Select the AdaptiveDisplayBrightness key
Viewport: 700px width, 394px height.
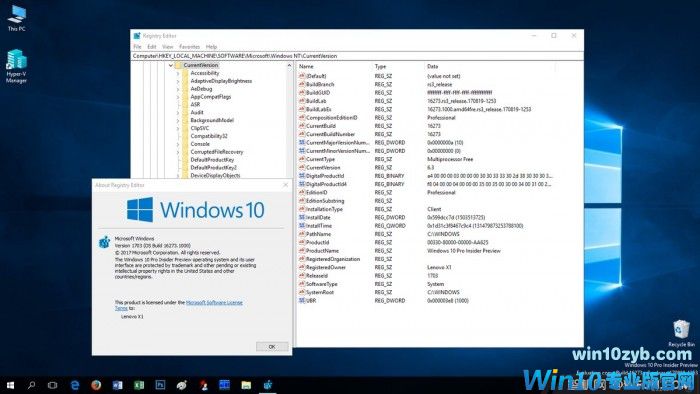221,81
